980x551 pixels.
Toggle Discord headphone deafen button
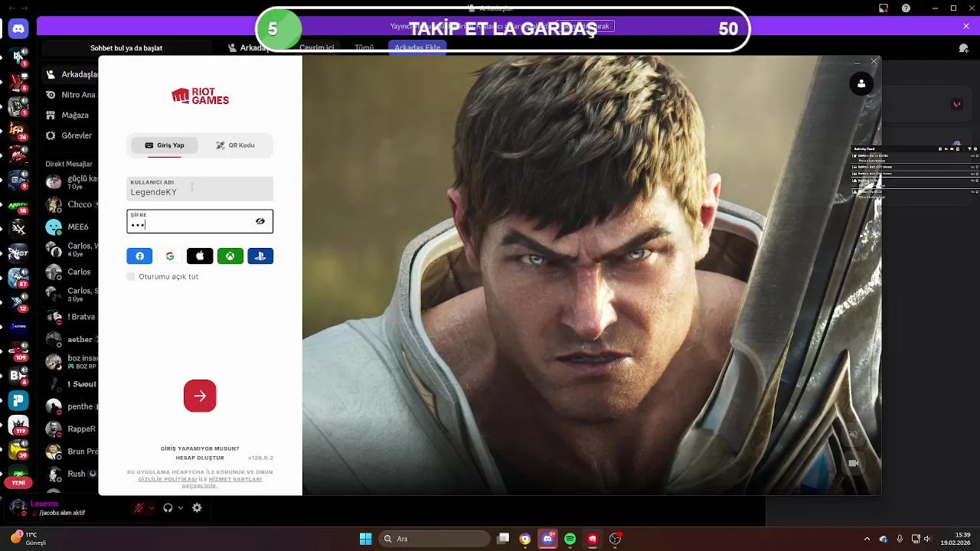[x=168, y=507]
